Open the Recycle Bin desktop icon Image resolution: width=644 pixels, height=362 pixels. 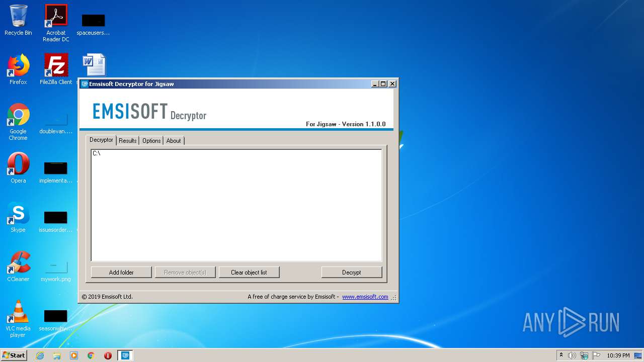(18, 20)
